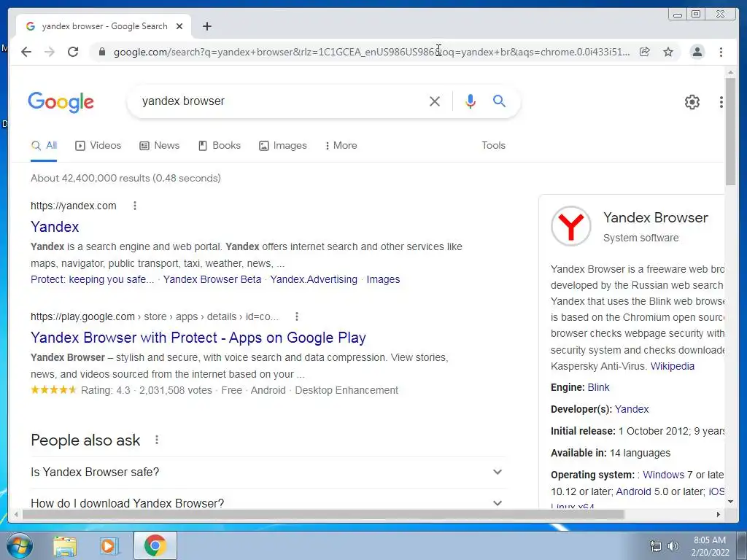Submit search with magnifier icon
747x560 pixels.
(499, 101)
